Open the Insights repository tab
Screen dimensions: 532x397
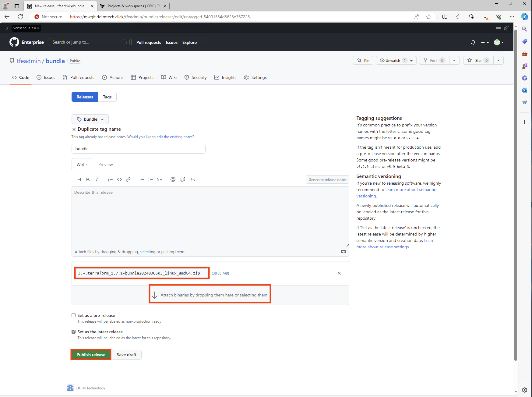(225, 77)
